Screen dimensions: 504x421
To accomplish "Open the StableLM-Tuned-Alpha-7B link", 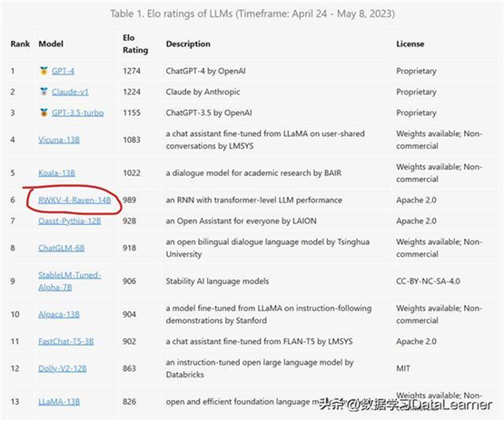I will click(69, 281).
